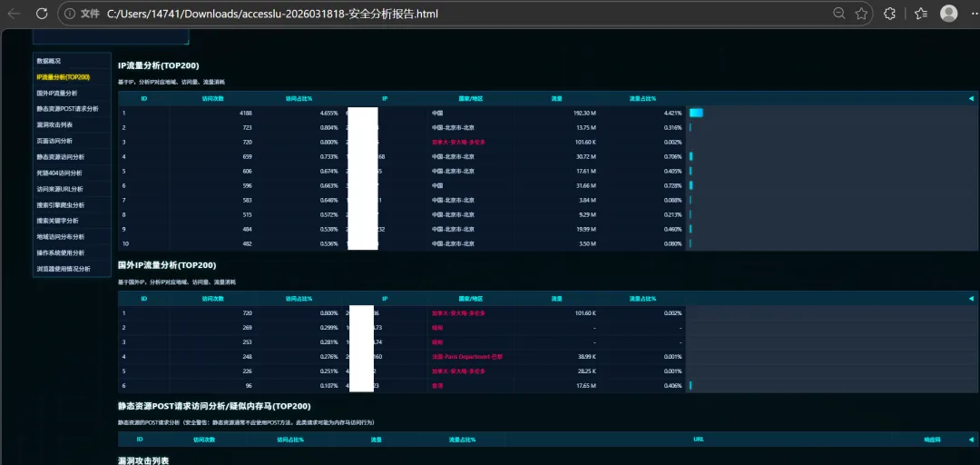
Task: Click the 国家/地区 header in the first table
Action: pos(471,98)
